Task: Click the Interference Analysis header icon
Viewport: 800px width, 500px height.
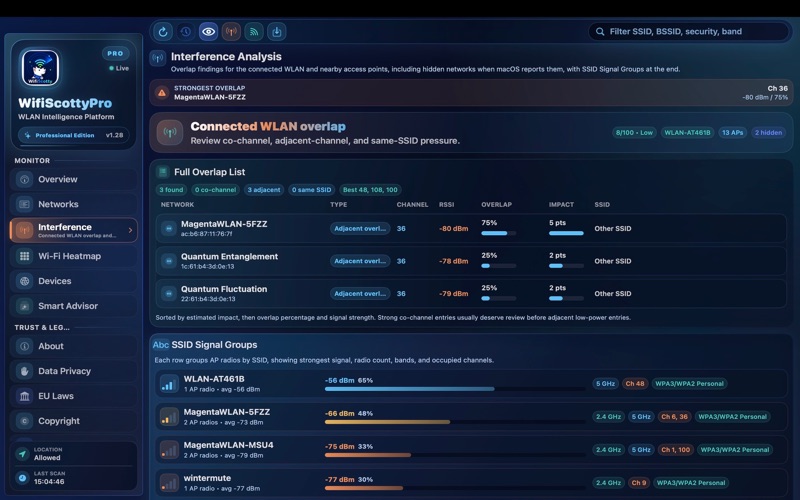Action: click(158, 58)
